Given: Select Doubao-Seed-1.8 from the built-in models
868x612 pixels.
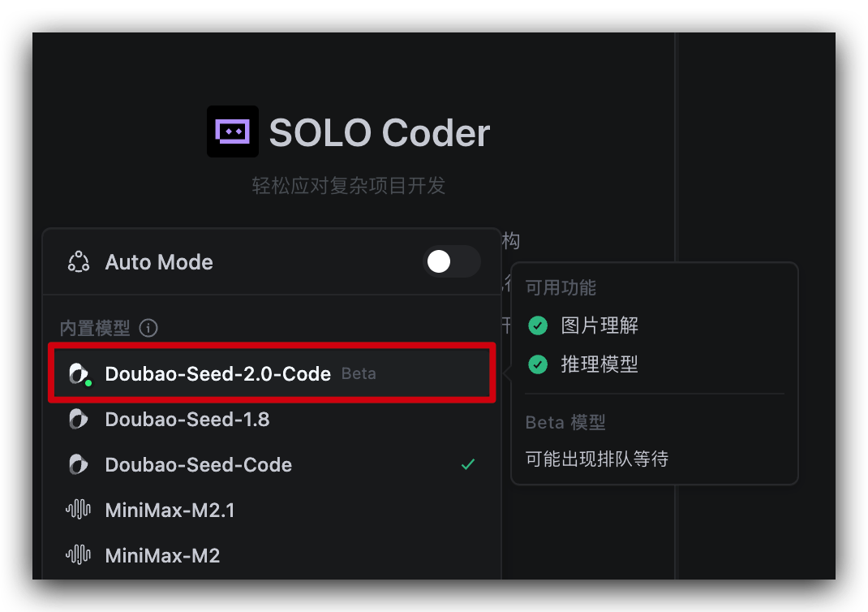Looking at the screenshot, I should pyautogui.click(x=187, y=419).
